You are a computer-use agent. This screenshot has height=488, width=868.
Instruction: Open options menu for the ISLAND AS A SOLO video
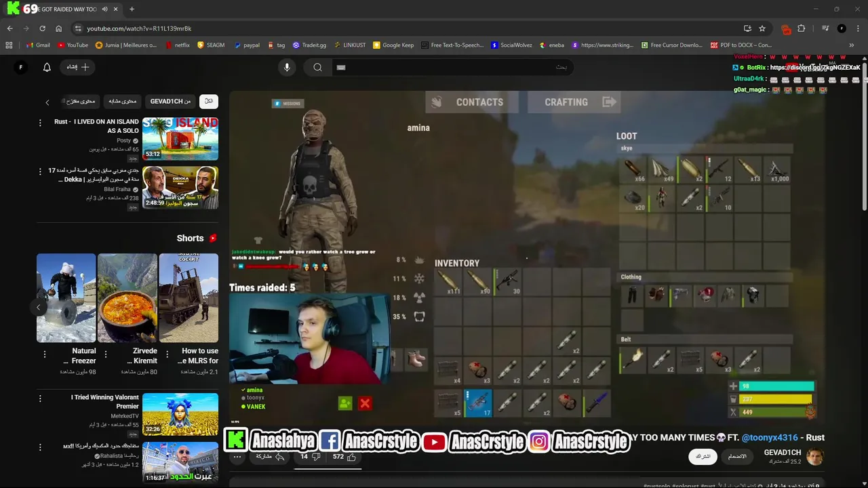40,123
